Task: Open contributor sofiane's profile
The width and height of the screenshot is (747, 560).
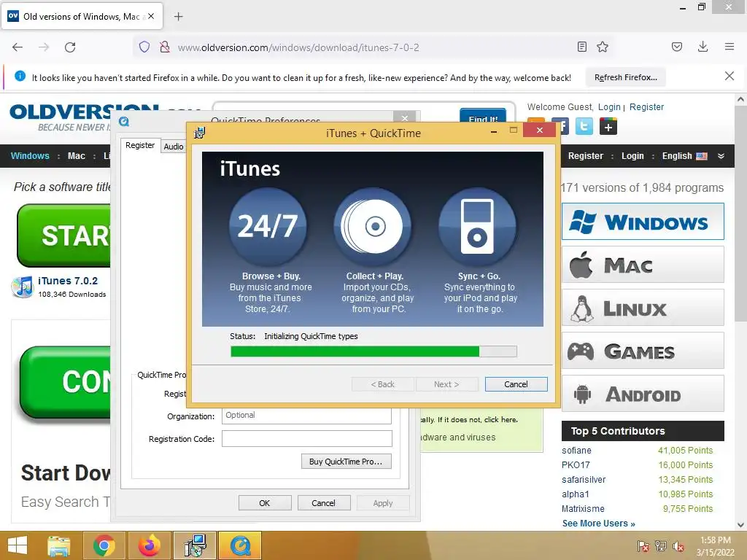Action: (x=576, y=451)
